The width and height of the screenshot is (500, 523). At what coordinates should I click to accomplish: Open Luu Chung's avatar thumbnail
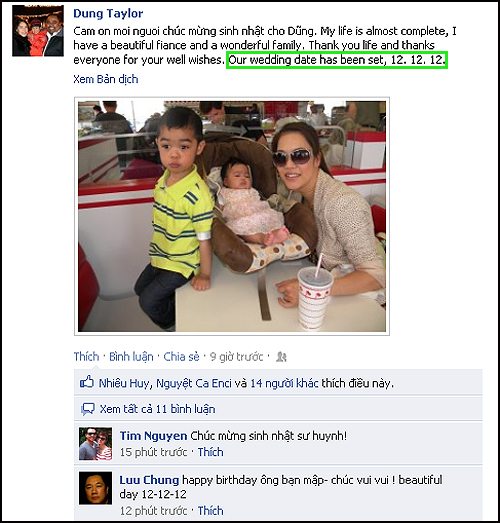pos(95,488)
